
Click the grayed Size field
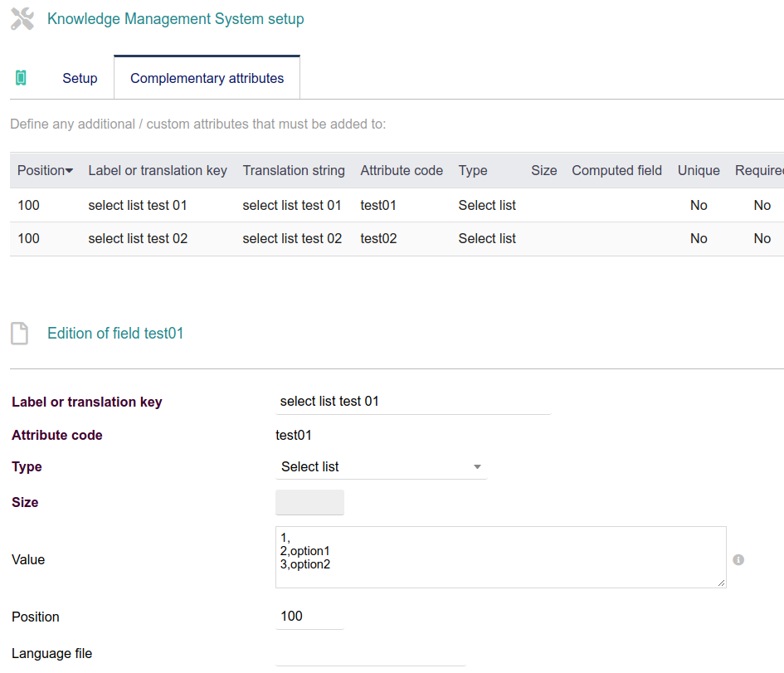(309, 502)
